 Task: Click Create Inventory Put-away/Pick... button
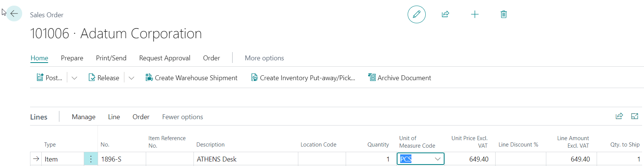[x=303, y=78]
